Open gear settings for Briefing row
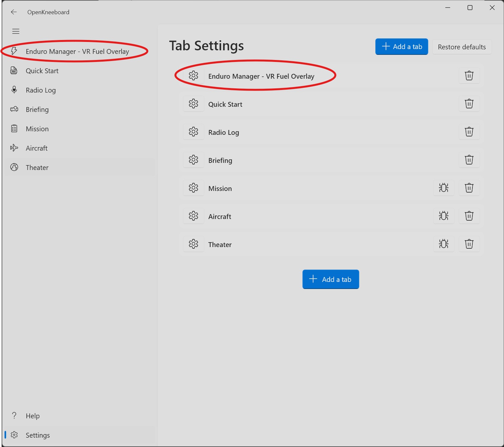The width and height of the screenshot is (504, 447). tap(193, 160)
